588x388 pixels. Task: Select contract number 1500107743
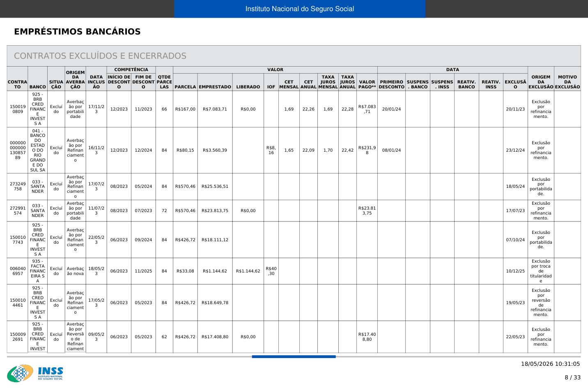click(x=18, y=240)
